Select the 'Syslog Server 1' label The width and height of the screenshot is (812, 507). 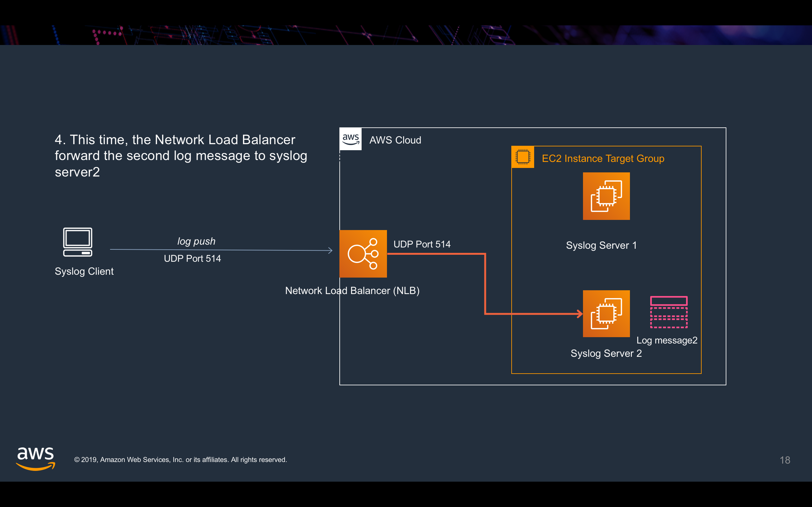[601, 246]
